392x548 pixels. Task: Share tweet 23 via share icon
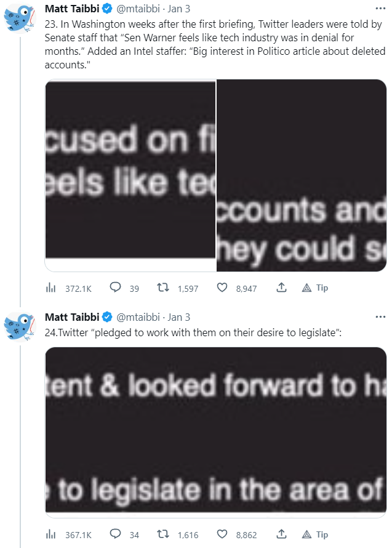pyautogui.click(x=281, y=288)
